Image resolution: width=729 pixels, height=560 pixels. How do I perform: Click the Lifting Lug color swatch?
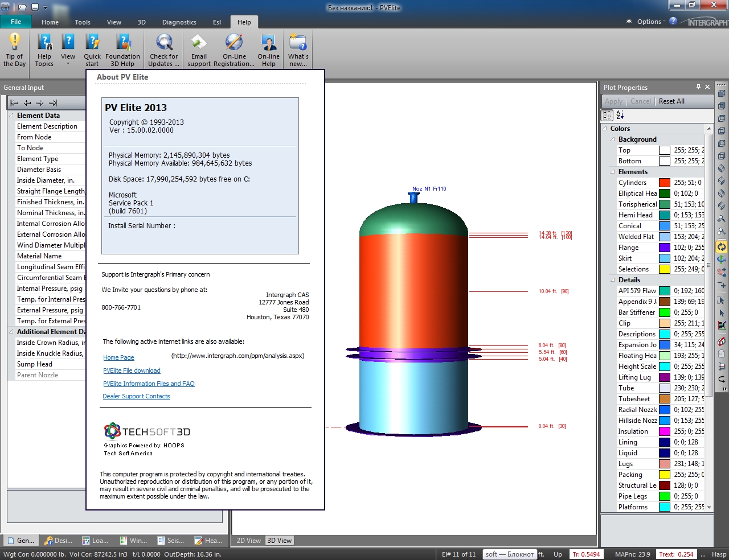[x=665, y=377]
